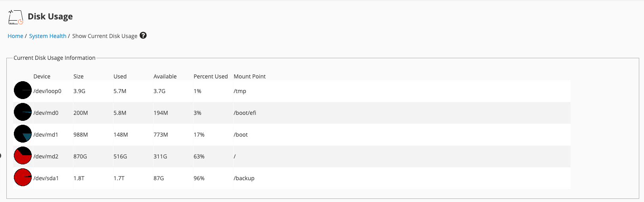
Task: Open the System Health breadcrumb link
Action: (x=48, y=36)
